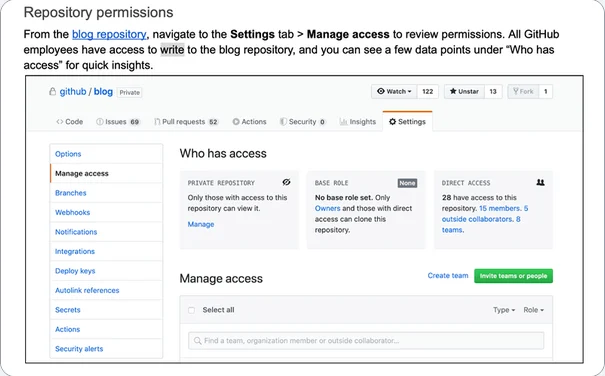Open the Watch dropdown button
The image size is (605, 376).
tap(394, 91)
